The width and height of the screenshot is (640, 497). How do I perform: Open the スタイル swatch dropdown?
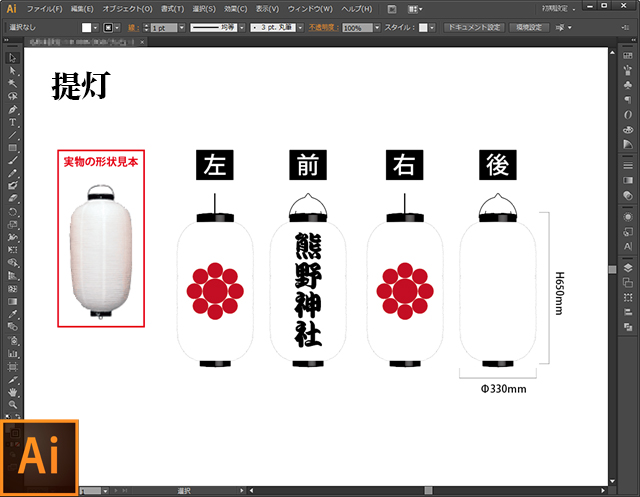[x=432, y=27]
